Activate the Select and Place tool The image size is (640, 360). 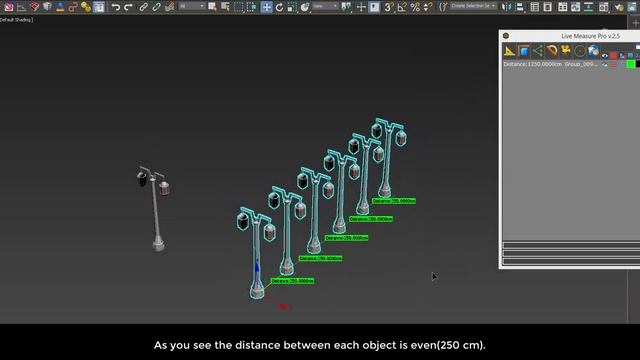pyautogui.click(x=305, y=7)
